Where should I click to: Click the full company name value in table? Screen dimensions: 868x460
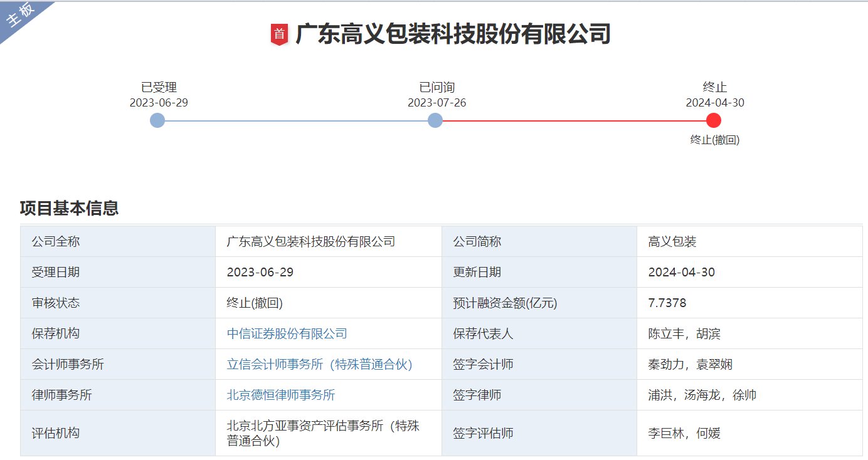click(310, 242)
